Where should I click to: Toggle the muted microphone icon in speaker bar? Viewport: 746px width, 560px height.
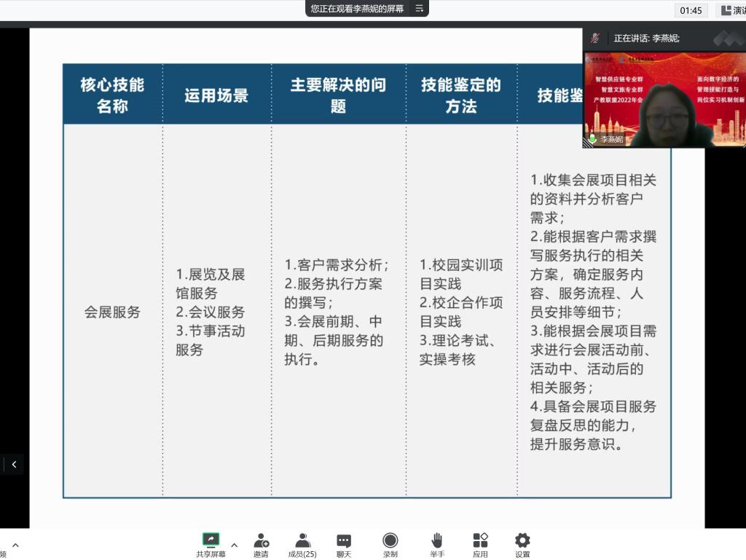pyautogui.click(x=596, y=38)
